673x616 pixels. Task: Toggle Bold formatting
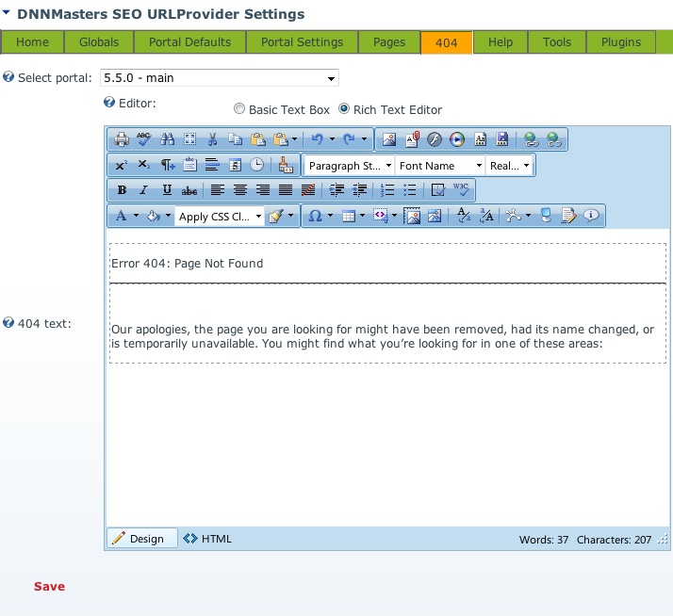pos(122,190)
